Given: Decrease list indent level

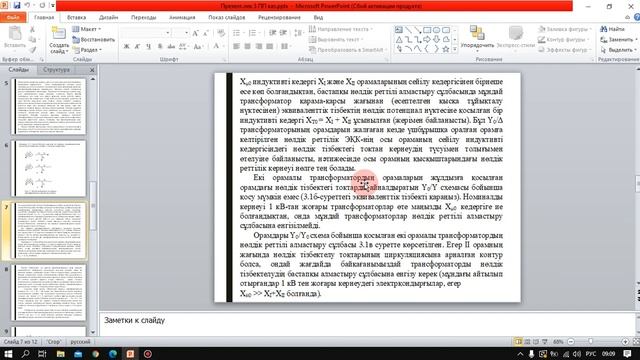Looking at the screenshot, I should [273, 33].
